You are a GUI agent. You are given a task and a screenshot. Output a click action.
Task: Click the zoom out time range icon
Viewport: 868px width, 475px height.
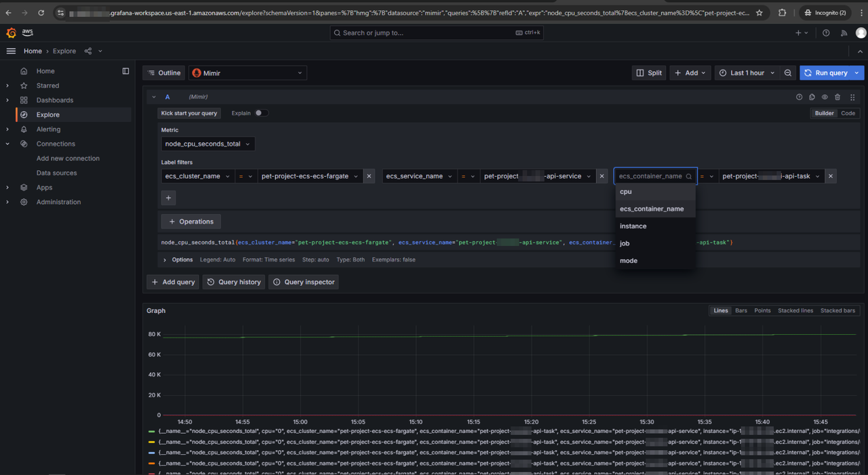(x=788, y=73)
